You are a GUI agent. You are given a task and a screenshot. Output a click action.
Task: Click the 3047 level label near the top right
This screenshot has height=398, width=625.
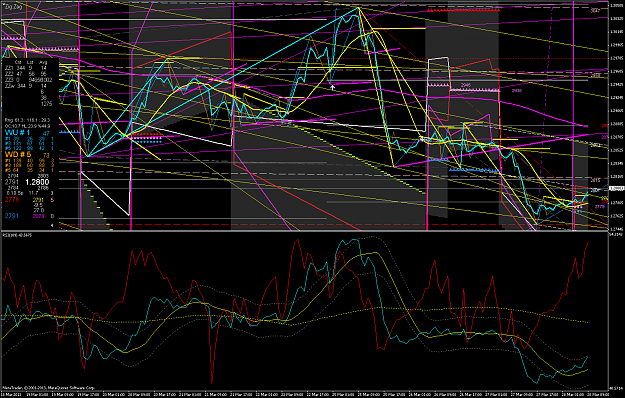pyautogui.click(x=595, y=11)
